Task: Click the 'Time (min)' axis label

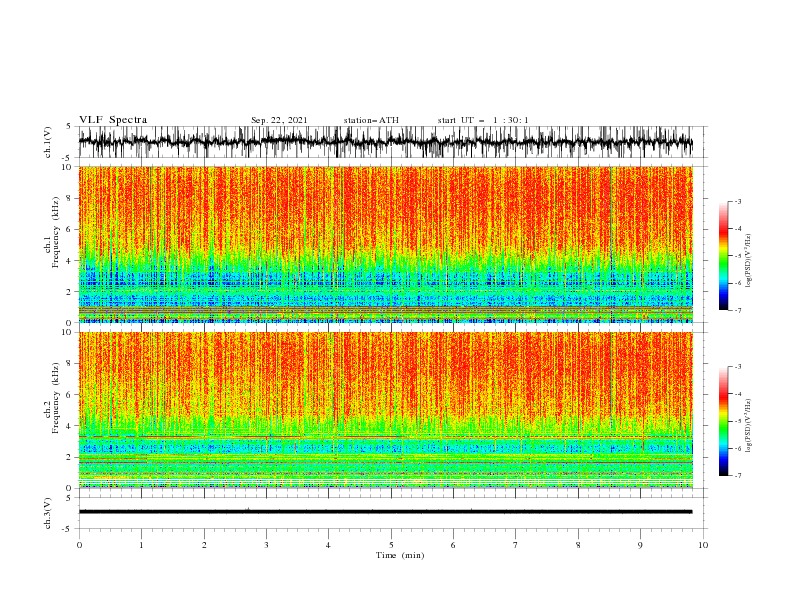Action: pyautogui.click(x=400, y=555)
